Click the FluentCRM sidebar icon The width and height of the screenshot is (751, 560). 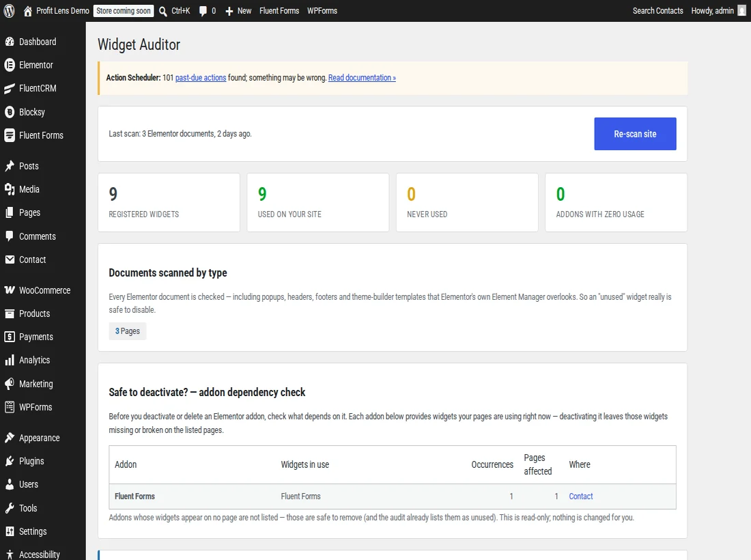10,88
